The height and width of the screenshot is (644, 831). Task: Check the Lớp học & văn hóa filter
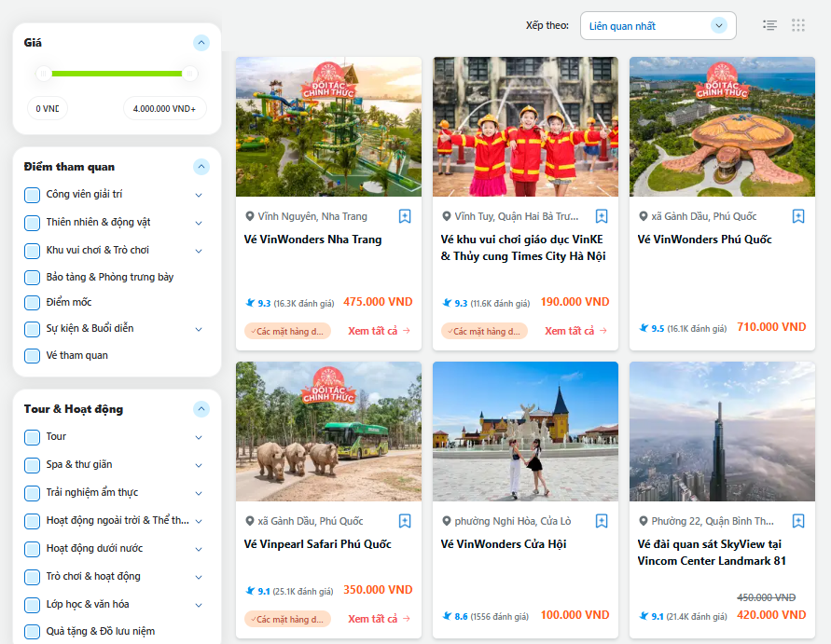[x=32, y=605]
